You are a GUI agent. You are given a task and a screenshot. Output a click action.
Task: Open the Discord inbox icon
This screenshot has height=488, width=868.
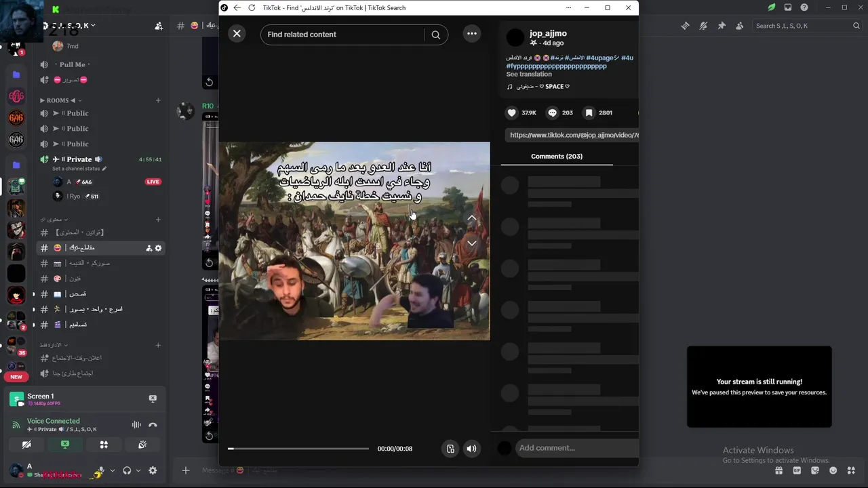[788, 7]
